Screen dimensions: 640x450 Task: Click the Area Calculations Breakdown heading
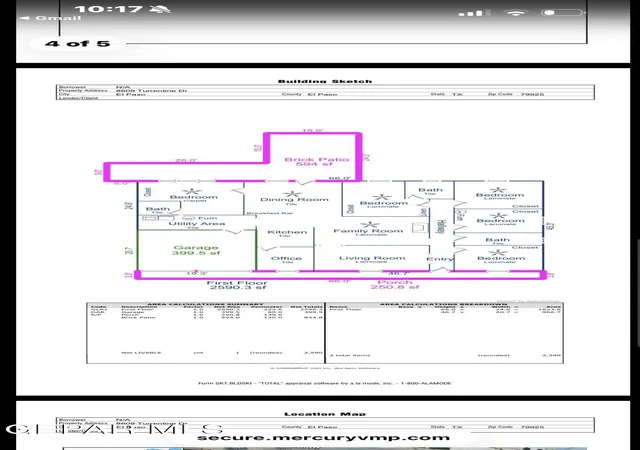(444, 304)
